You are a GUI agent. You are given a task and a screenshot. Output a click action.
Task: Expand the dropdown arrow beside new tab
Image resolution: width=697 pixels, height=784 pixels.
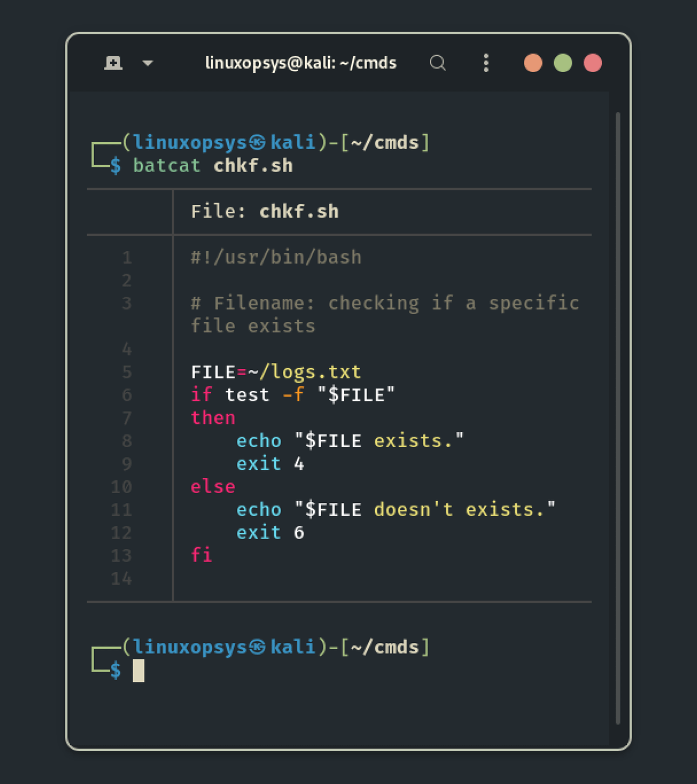pos(148,63)
